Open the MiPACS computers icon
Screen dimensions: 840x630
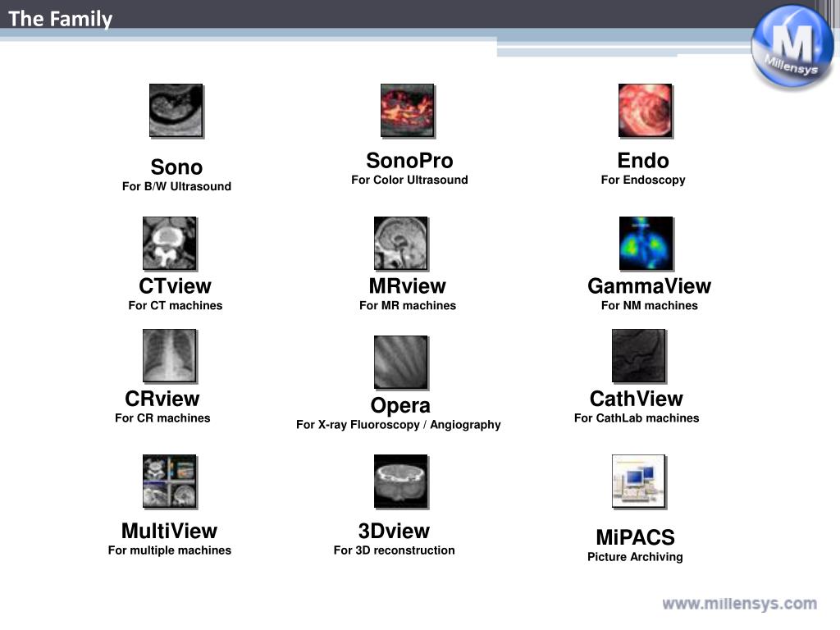639,481
